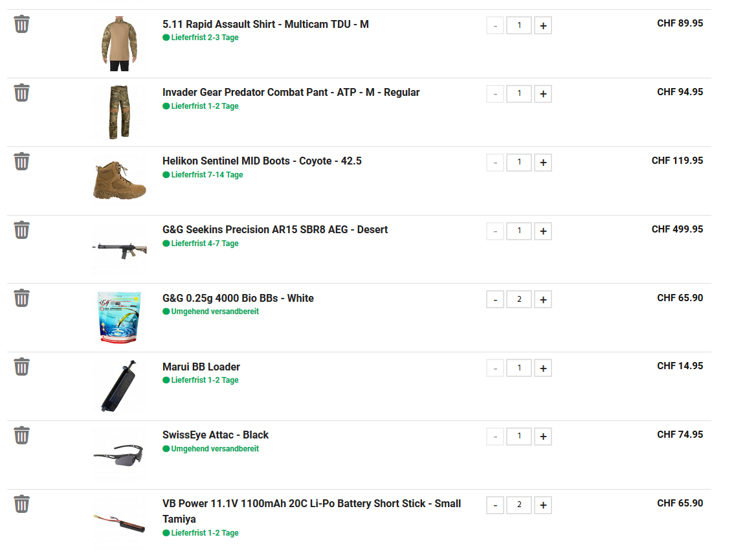Increase Helikon Sentinel Boots quantity

(x=543, y=163)
